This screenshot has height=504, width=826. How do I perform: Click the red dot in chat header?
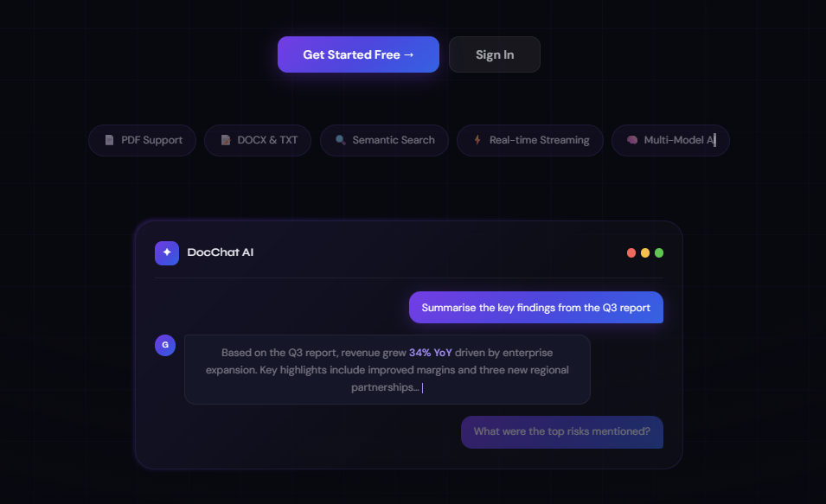click(x=631, y=252)
